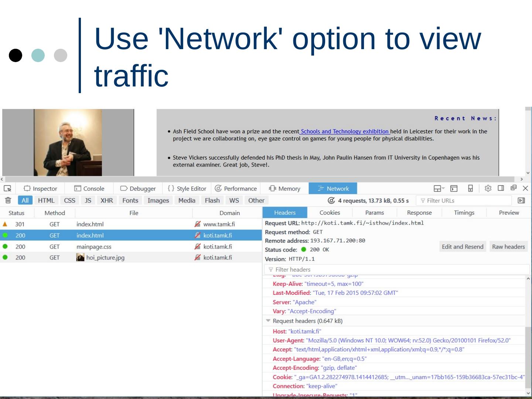Image resolution: width=532 pixels, height=399 pixels.
Task: Close the developer tools panel
Action: click(x=525, y=188)
